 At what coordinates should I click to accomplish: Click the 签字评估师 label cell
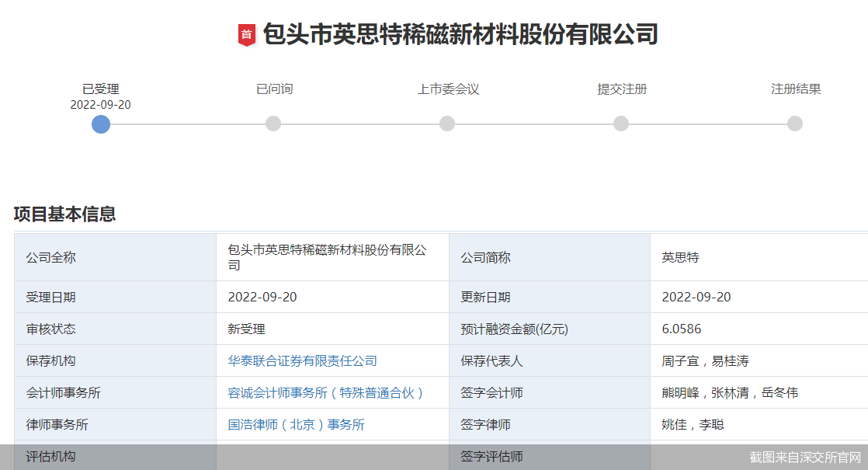click(550, 455)
